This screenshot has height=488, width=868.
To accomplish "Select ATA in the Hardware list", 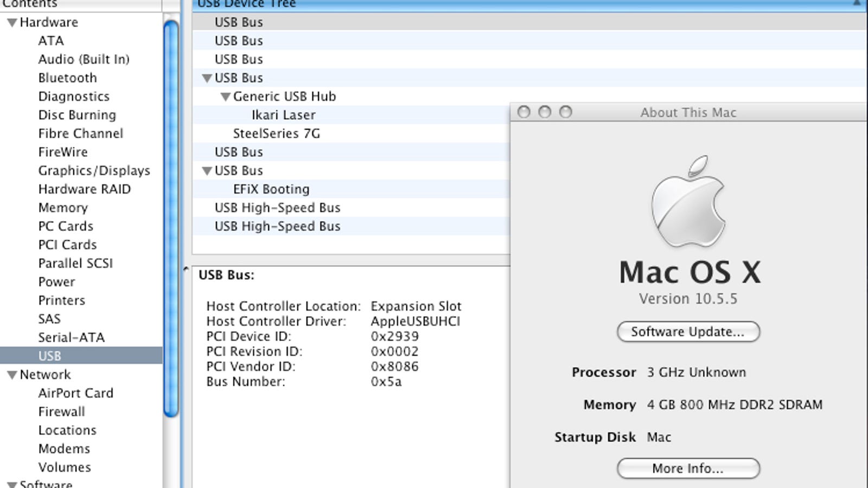I will [x=51, y=41].
